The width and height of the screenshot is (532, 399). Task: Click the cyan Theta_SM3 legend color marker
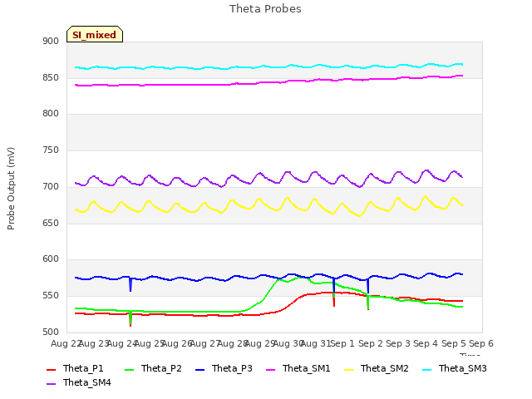pos(426,369)
